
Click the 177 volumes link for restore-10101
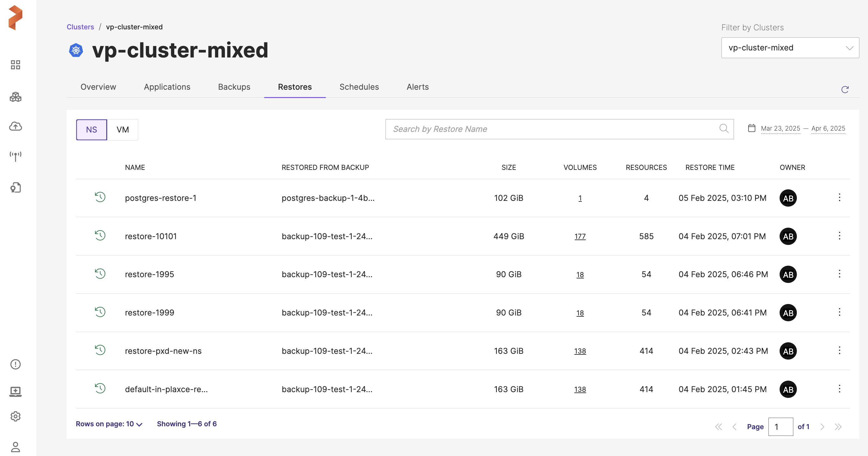pyautogui.click(x=580, y=236)
